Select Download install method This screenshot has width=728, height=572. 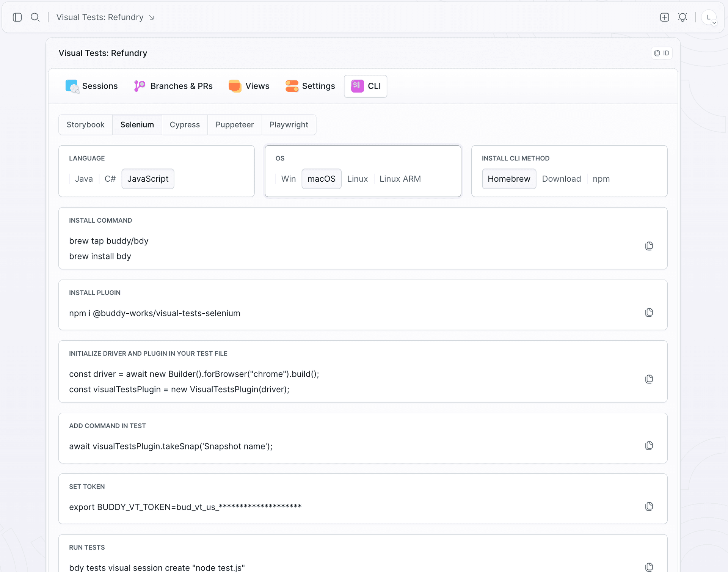(561, 179)
